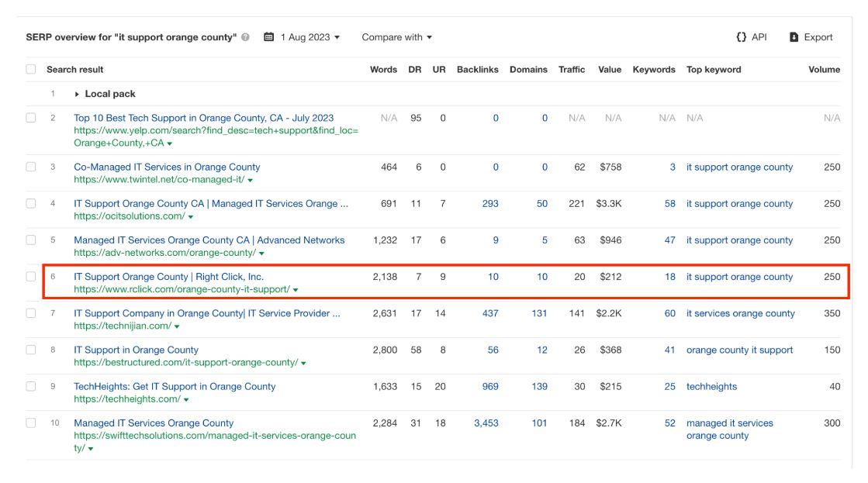
Task: Open the adv-networks.com URL dropdown arrow
Action: point(262,254)
